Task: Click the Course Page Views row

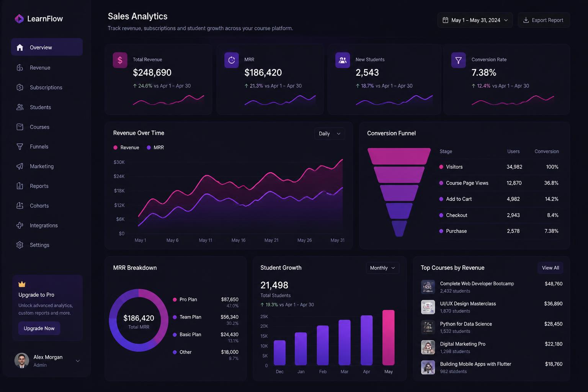Action: (x=499, y=183)
